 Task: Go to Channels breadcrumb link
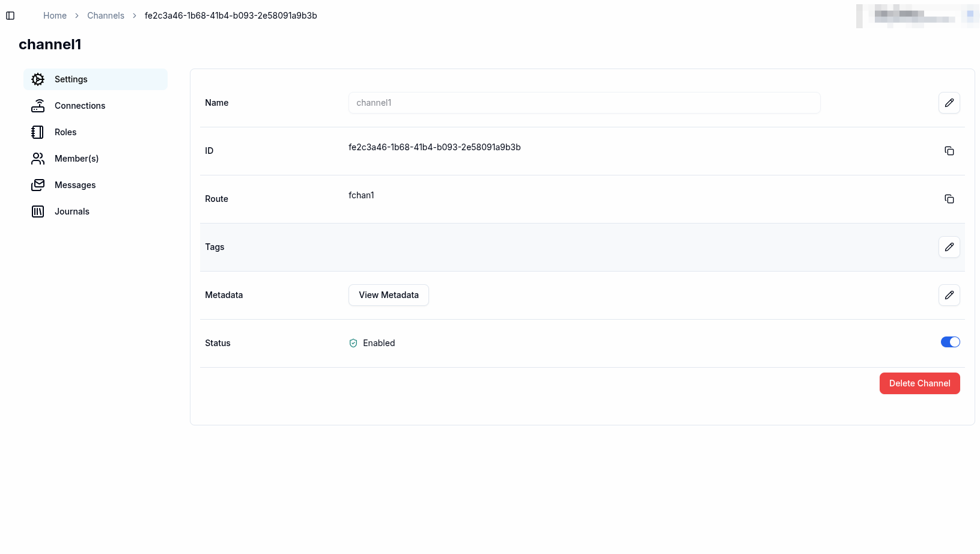click(x=106, y=16)
